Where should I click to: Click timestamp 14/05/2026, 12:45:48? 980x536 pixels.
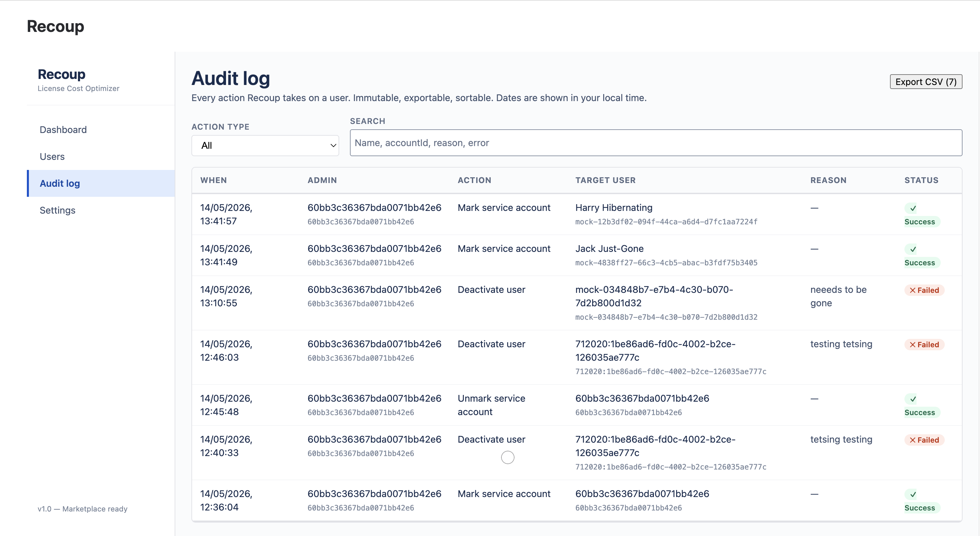226,405
